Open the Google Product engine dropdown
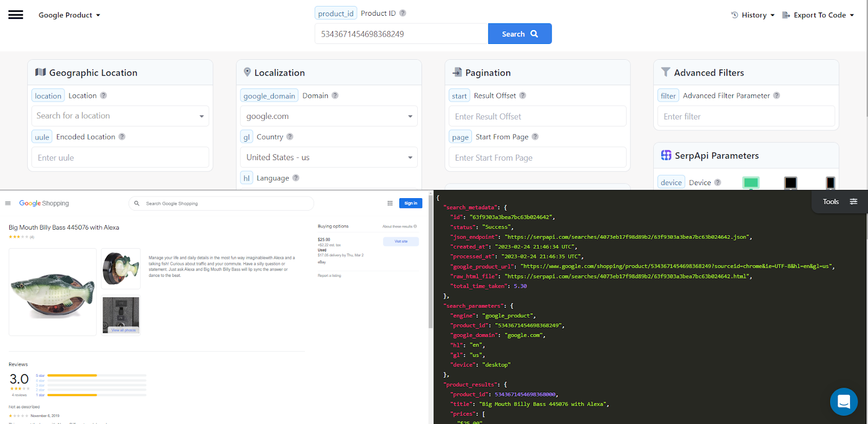The height and width of the screenshot is (424, 868). point(69,15)
